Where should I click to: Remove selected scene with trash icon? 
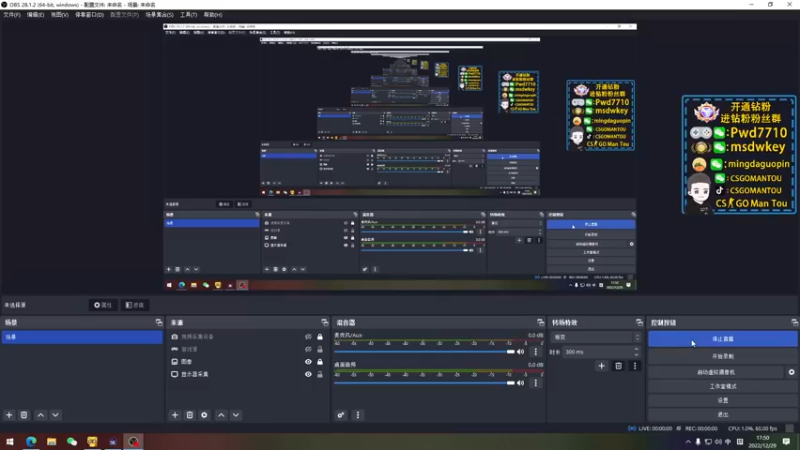tap(24, 415)
